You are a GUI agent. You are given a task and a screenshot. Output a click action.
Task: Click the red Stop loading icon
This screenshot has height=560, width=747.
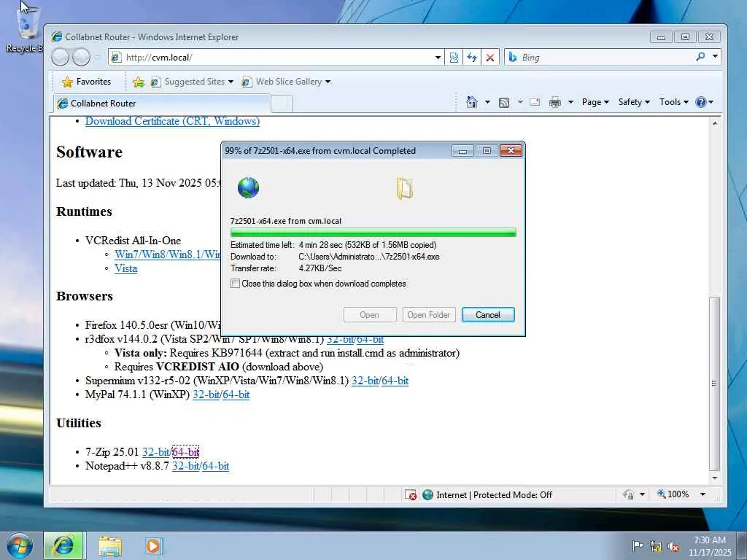pyautogui.click(x=489, y=58)
